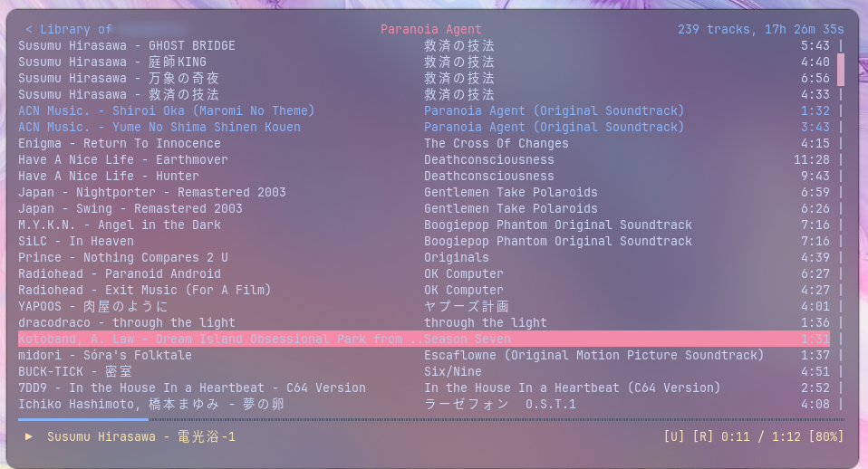Select Japan - Swing - Remastered 2003
Viewport: 868px width, 469px height.
130,208
